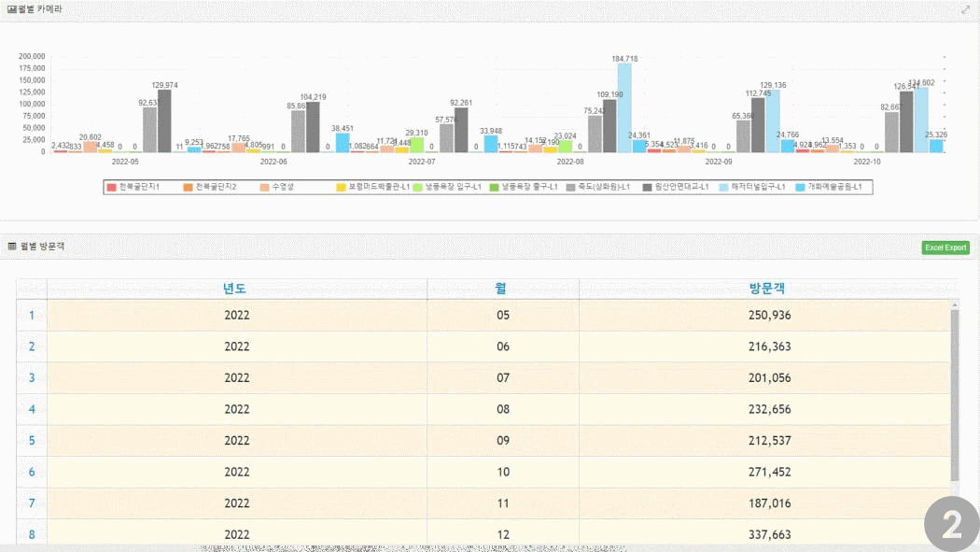Click the Excel Export button
980x552 pixels.
[945, 248]
